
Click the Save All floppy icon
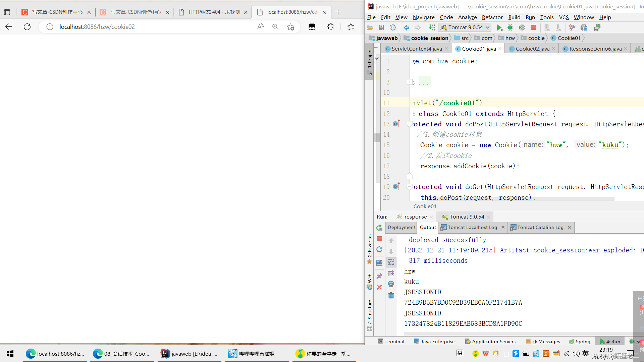381,27
